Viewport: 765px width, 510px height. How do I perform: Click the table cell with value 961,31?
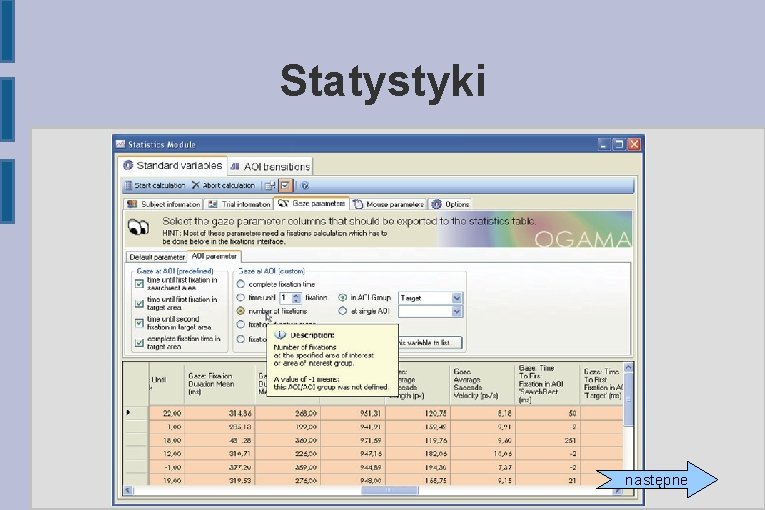click(352, 413)
